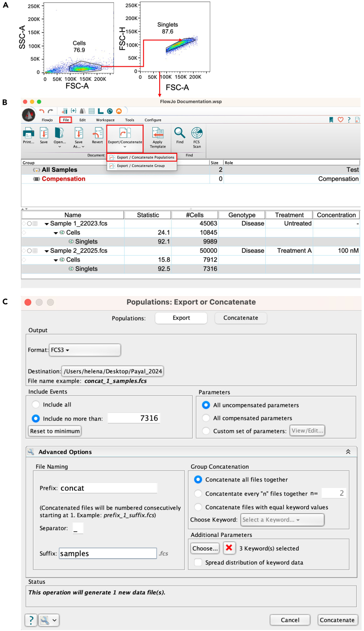The height and width of the screenshot is (631, 364).
Task: Click the Separator field with underscore
Action: pyautogui.click(x=77, y=528)
